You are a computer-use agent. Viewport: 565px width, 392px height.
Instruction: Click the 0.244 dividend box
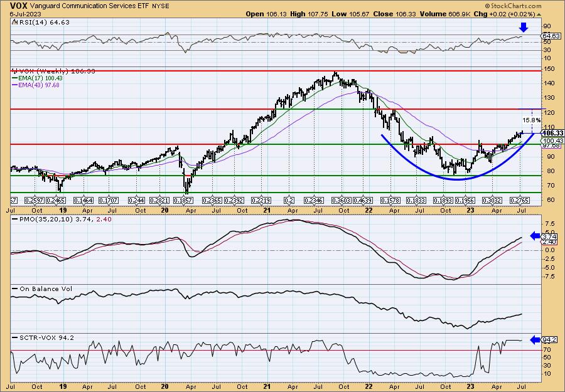136,200
